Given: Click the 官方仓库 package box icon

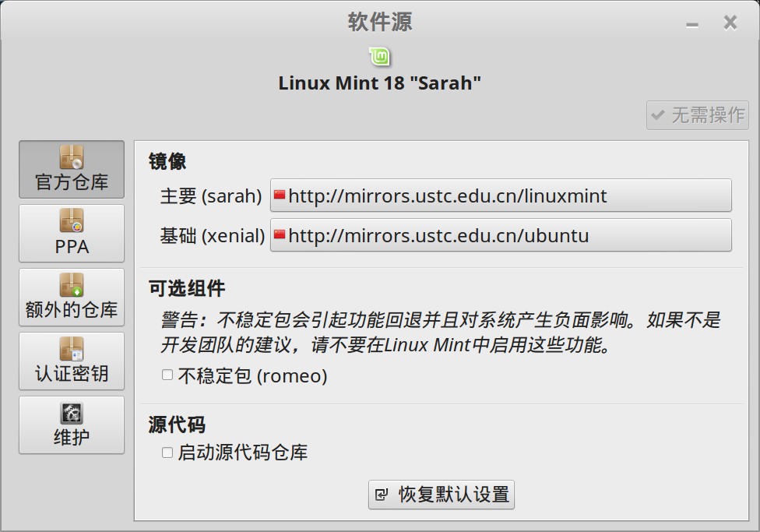Looking at the screenshot, I should (71, 158).
